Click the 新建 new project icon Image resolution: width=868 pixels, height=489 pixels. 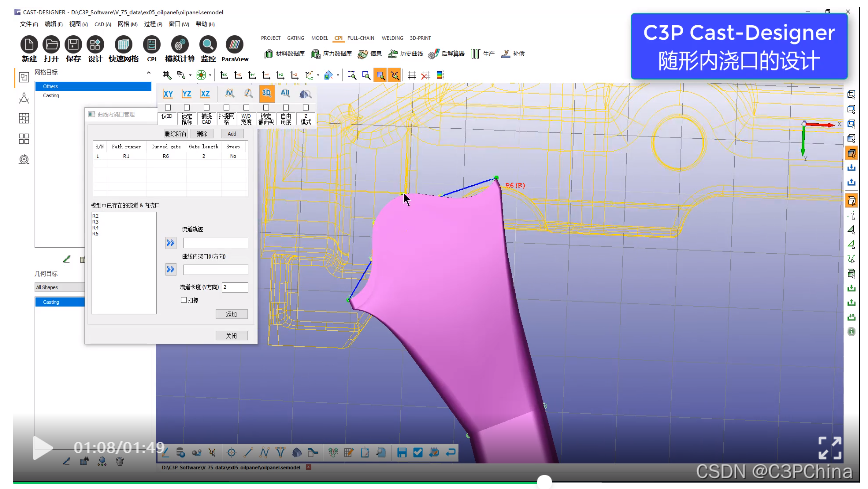(x=29, y=45)
